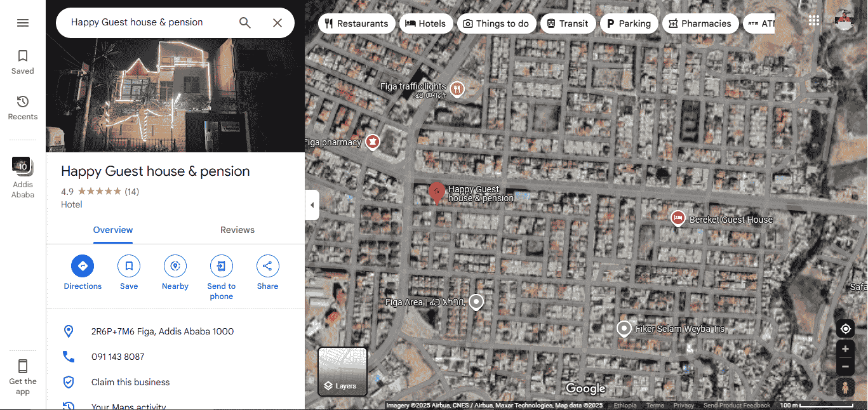868x410 pixels.
Task: Click the Happy Guest house & pension heading
Action: coord(156,171)
